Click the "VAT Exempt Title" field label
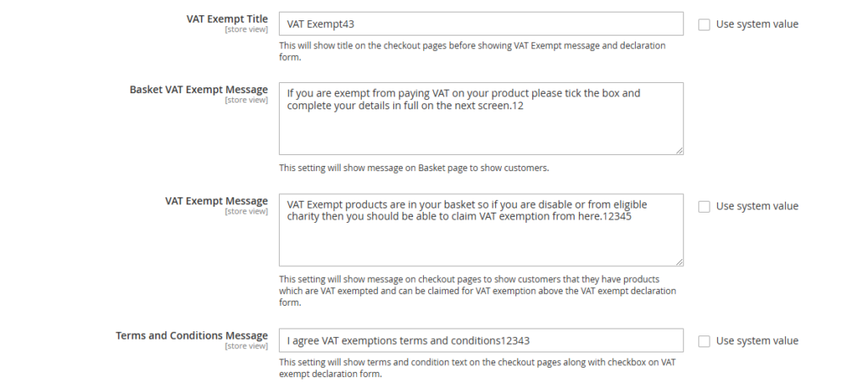868x388 pixels. (x=226, y=19)
